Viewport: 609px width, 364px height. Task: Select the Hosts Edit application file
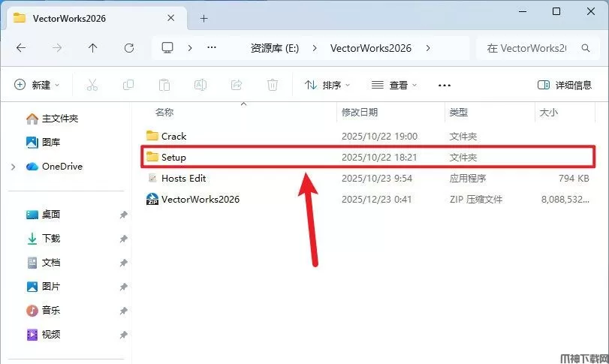367,178
